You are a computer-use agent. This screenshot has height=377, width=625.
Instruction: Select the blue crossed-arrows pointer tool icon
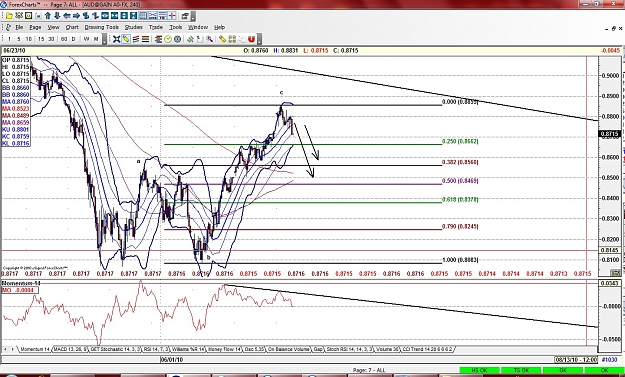pos(116,39)
